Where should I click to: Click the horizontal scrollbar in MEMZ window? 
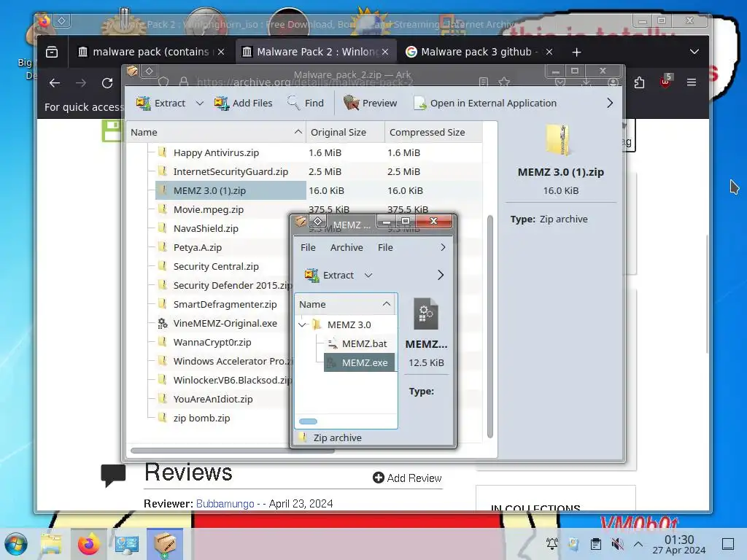click(308, 421)
